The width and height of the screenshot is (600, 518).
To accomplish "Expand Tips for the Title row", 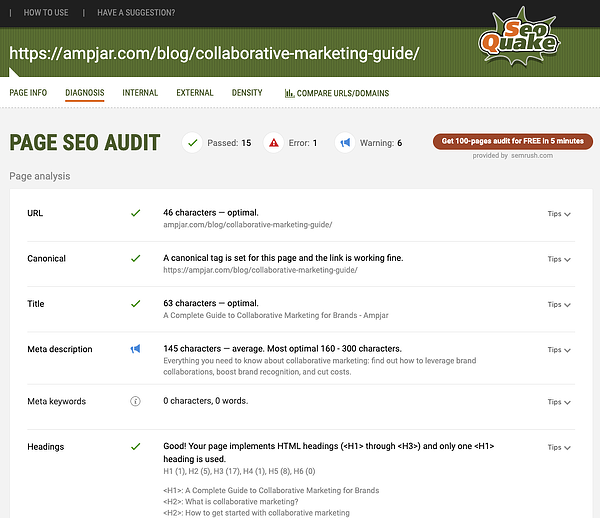I will pyautogui.click(x=559, y=305).
